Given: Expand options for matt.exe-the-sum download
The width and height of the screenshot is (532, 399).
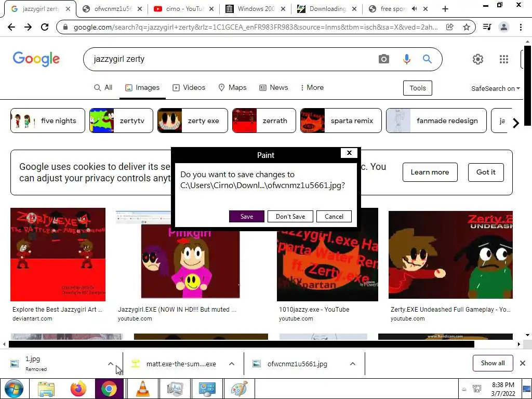Looking at the screenshot, I should [232, 364].
